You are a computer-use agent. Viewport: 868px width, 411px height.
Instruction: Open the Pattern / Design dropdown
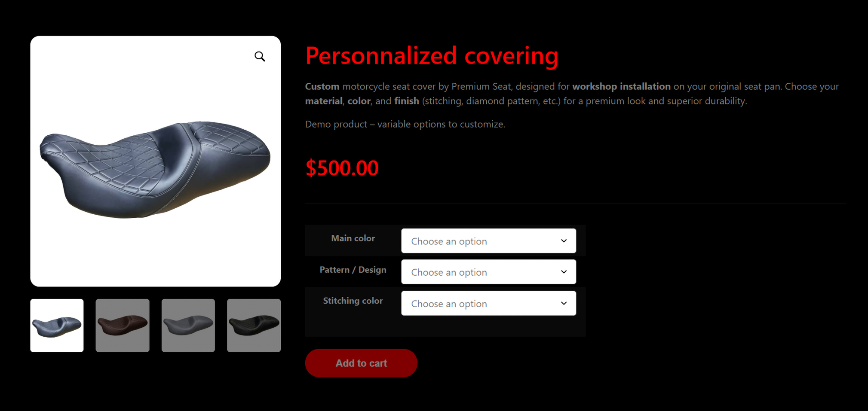488,272
